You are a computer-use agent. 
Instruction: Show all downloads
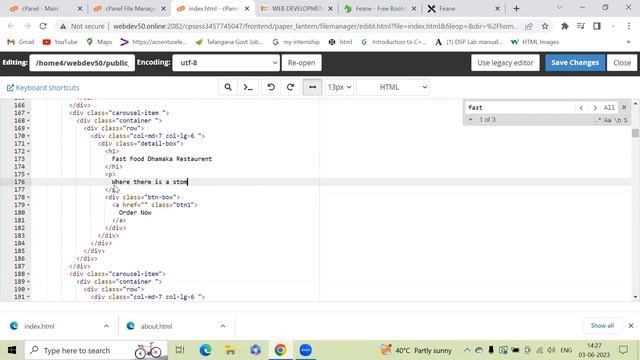coord(602,325)
